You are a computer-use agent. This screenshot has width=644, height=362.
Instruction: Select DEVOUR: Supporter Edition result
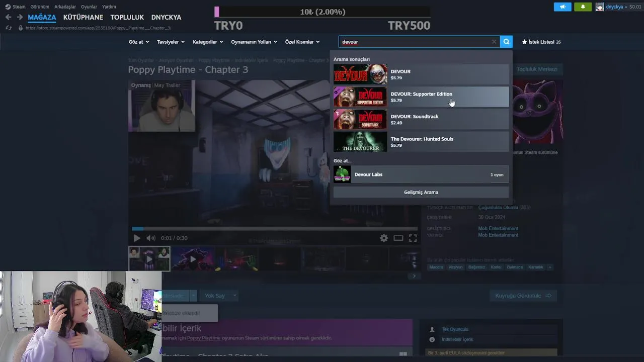click(x=421, y=97)
